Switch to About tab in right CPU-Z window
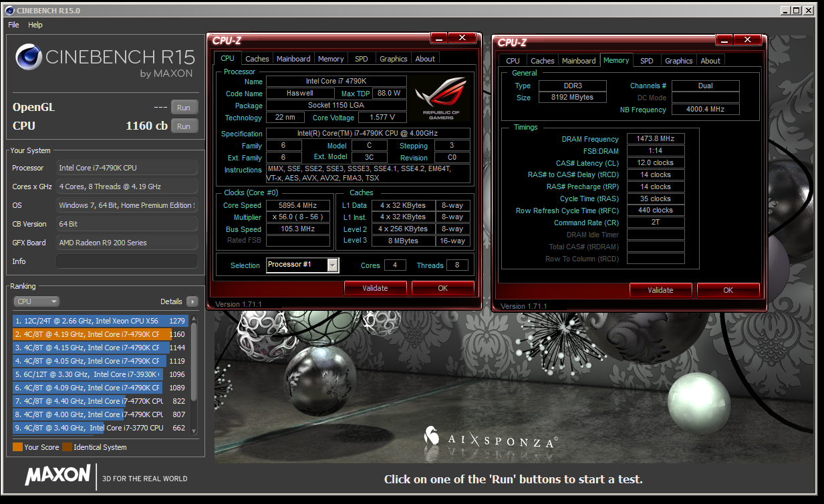Screen dimensions: 824x504 [x=710, y=60]
